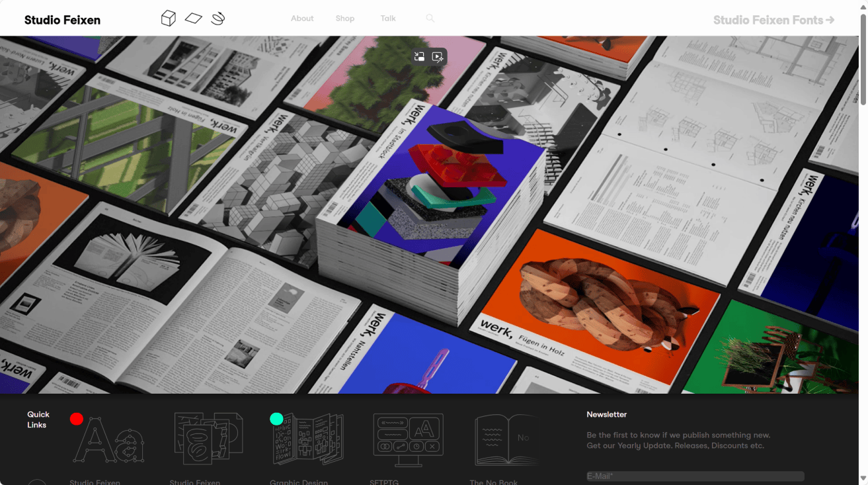Open the spiral motion category icon

pos(218,19)
